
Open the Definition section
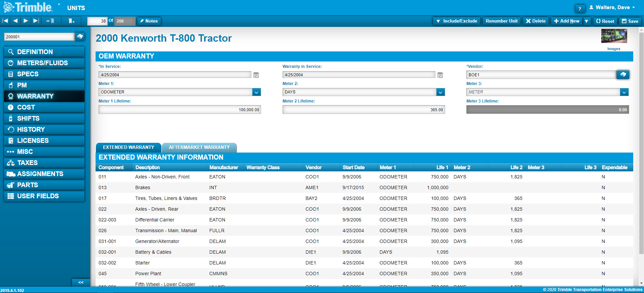[44, 52]
